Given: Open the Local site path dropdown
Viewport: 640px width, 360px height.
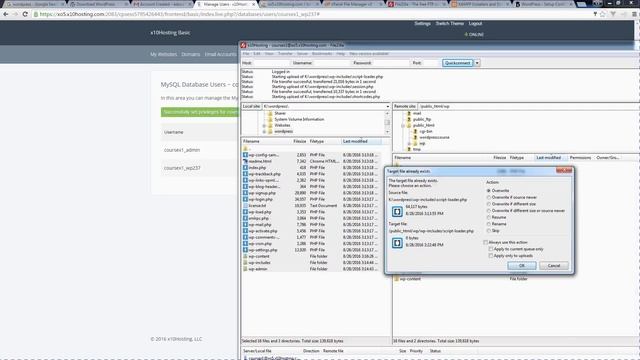Looking at the screenshot, I should pos(387,107).
